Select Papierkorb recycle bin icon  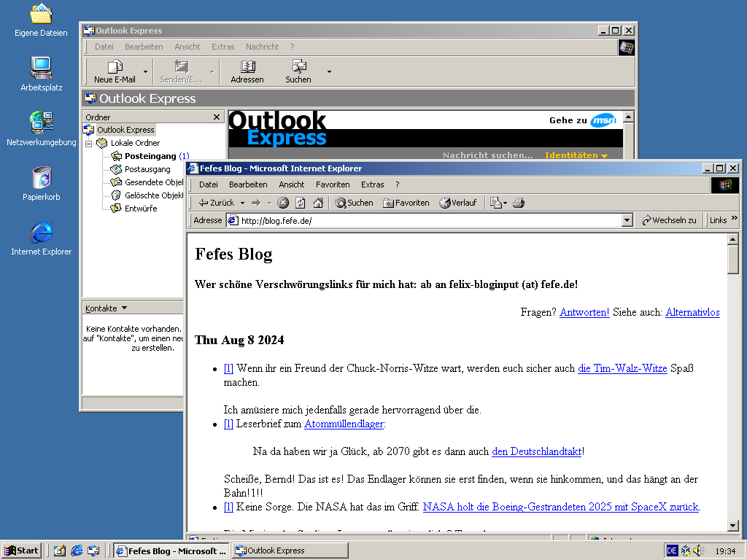pos(42,183)
